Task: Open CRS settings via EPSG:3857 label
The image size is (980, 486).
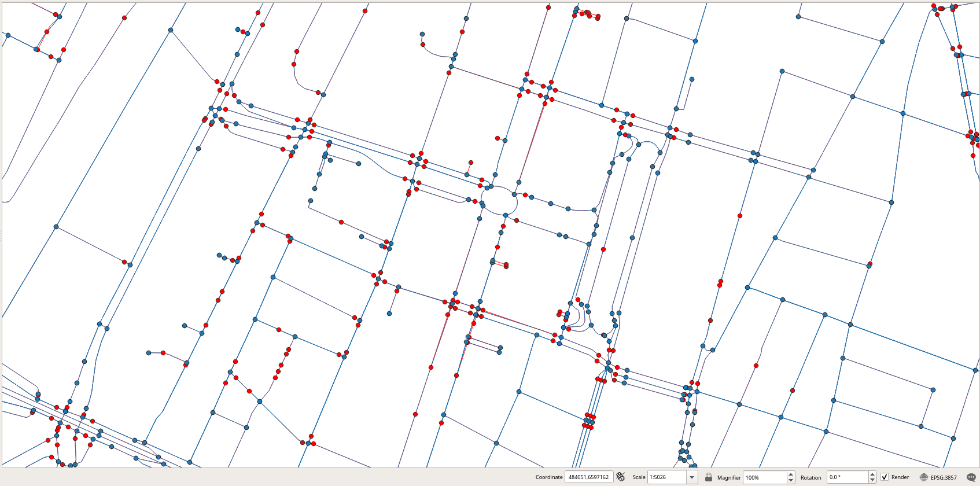Action: coord(944,478)
